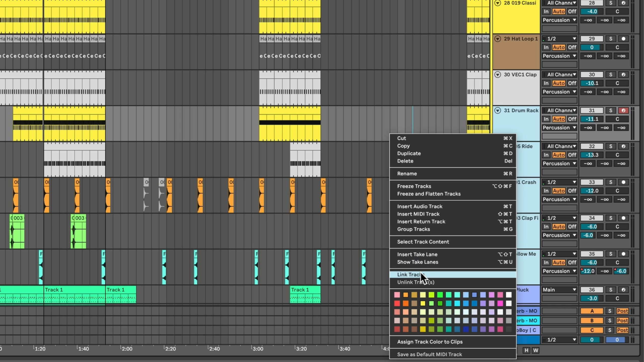
Task: Pick the white swatch in the top row
Action: tap(509, 295)
